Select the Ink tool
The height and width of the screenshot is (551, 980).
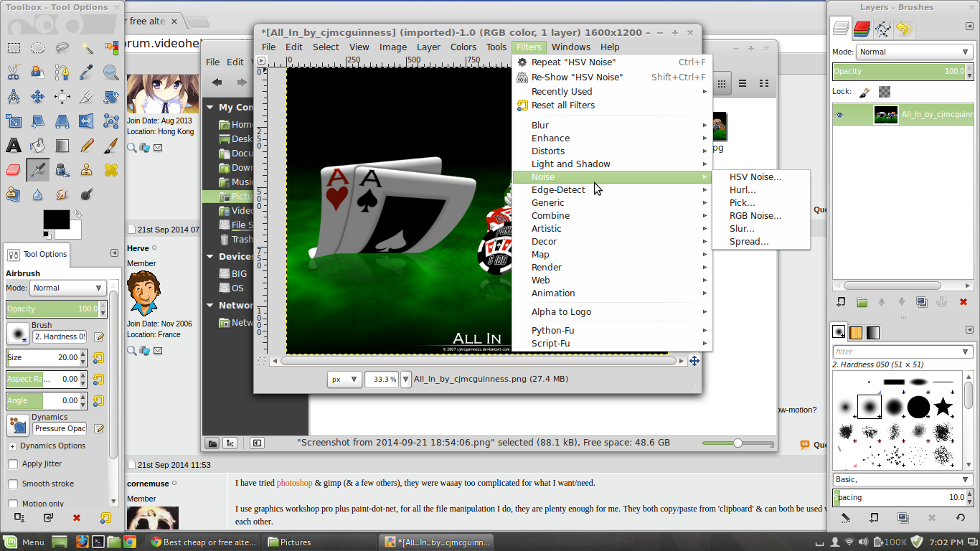point(62,170)
